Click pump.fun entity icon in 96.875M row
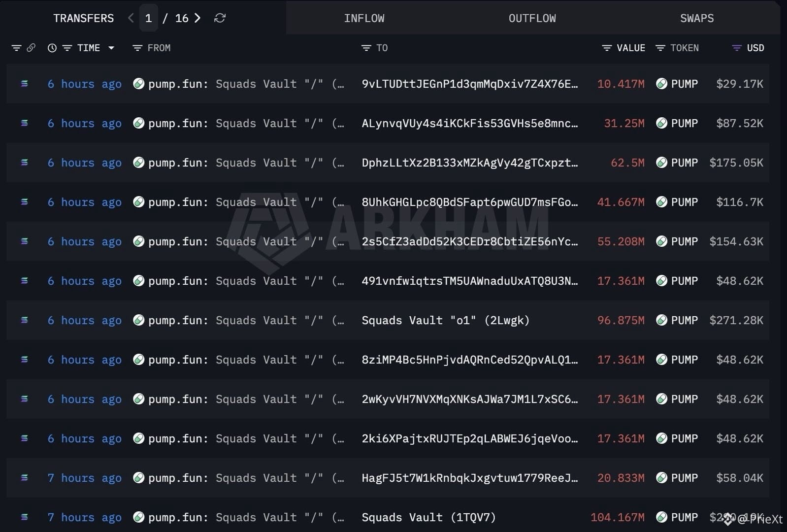The width and height of the screenshot is (787, 532). (x=139, y=320)
